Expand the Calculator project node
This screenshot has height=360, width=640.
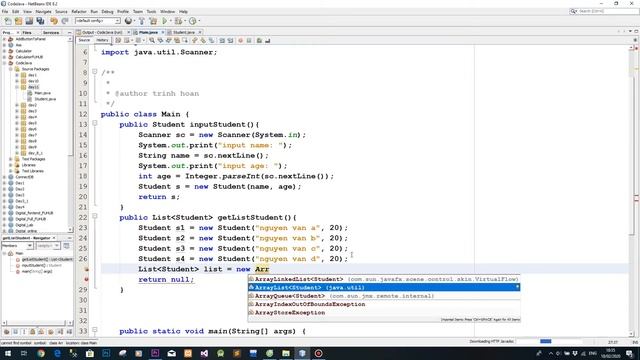[x=4, y=51]
